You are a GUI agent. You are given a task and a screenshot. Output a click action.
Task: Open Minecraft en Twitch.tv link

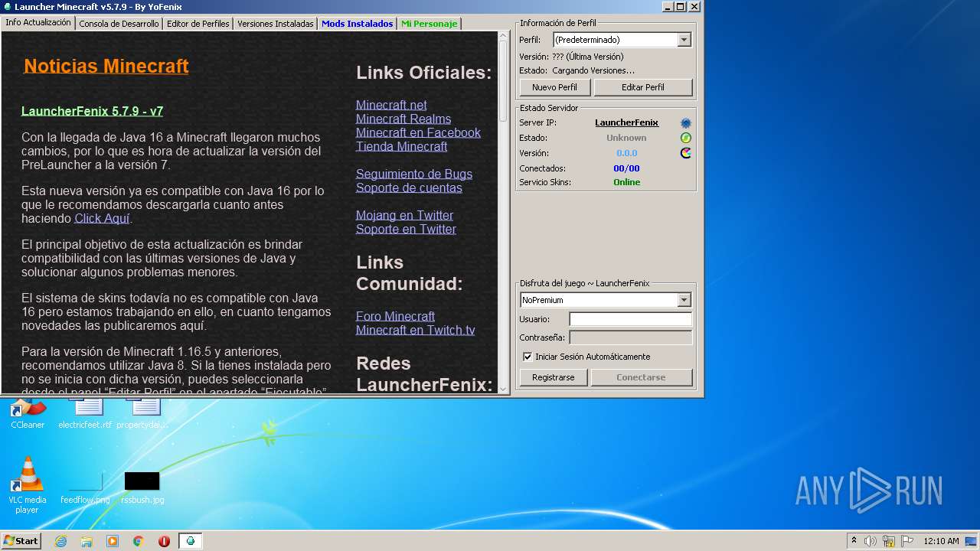pos(415,330)
